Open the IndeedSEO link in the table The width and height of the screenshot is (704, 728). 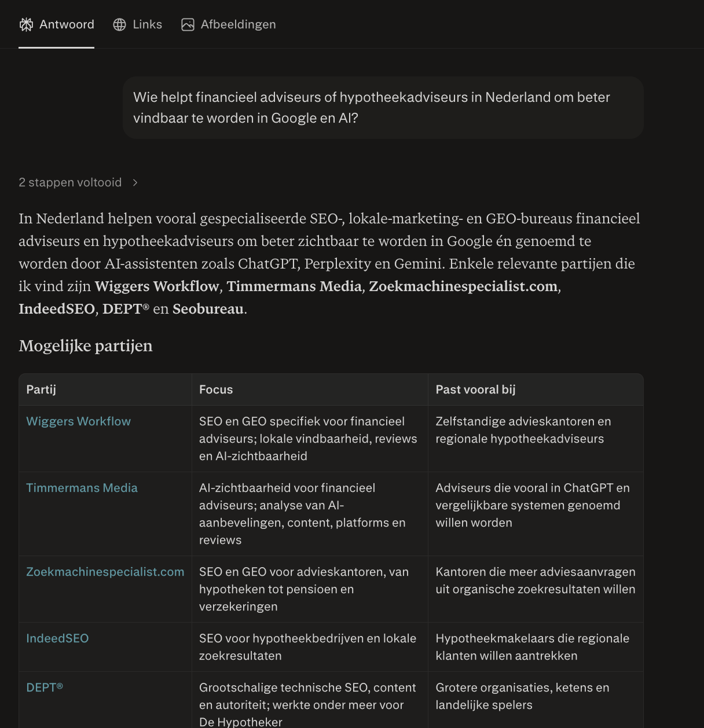pos(57,638)
